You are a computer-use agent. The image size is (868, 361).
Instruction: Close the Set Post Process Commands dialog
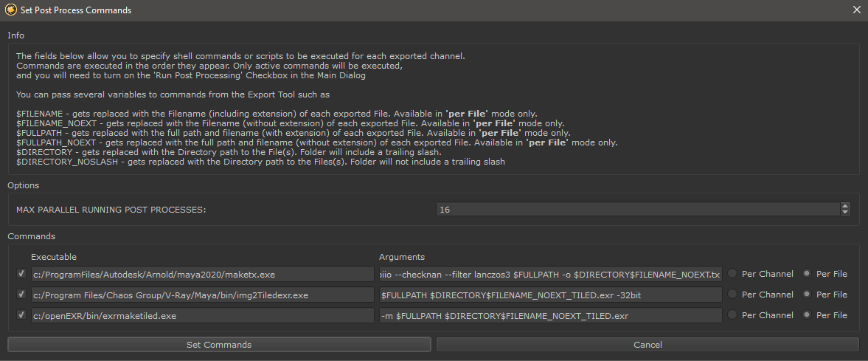pyautogui.click(x=856, y=10)
